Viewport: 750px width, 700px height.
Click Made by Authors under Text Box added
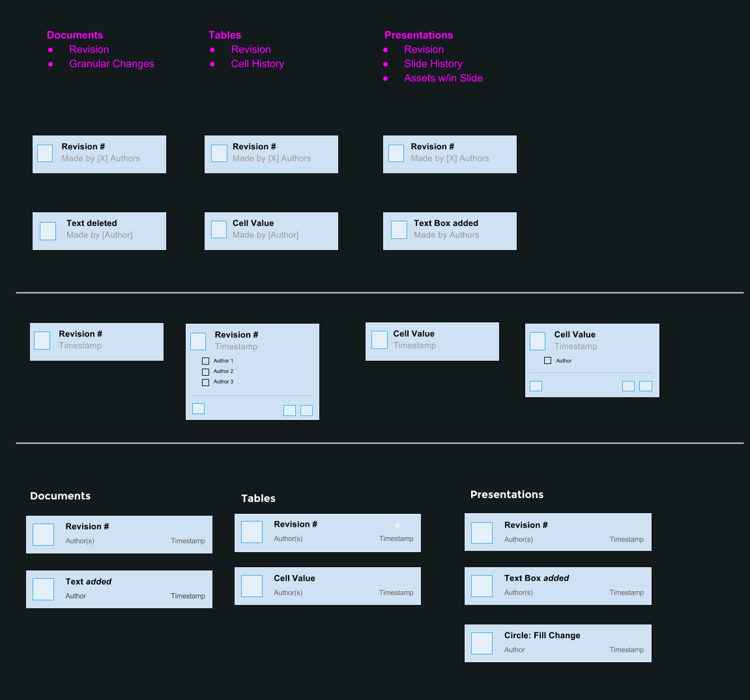(x=446, y=235)
